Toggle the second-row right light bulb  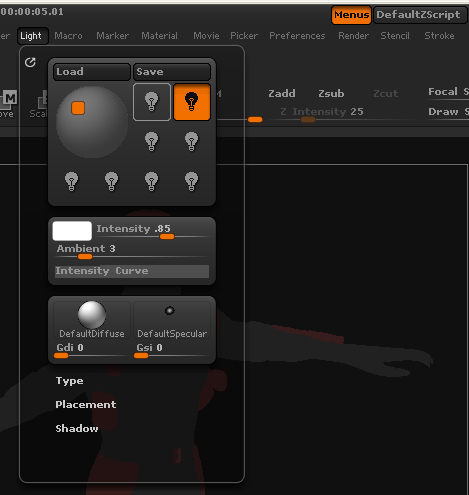coord(192,142)
